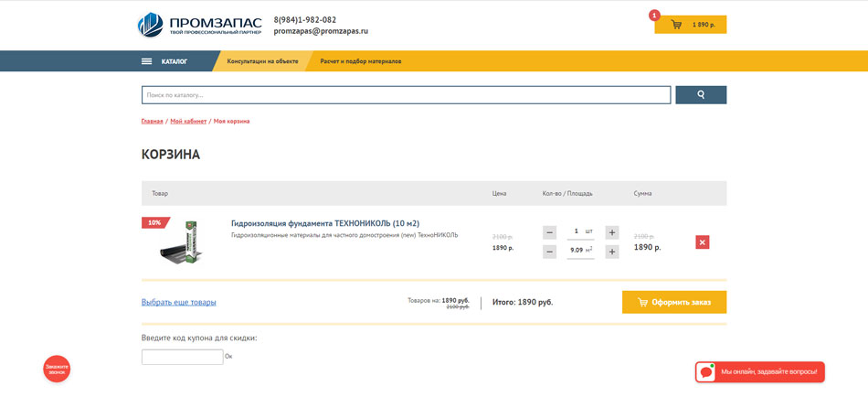
Task: Remove item with red X button
Action: 703,242
